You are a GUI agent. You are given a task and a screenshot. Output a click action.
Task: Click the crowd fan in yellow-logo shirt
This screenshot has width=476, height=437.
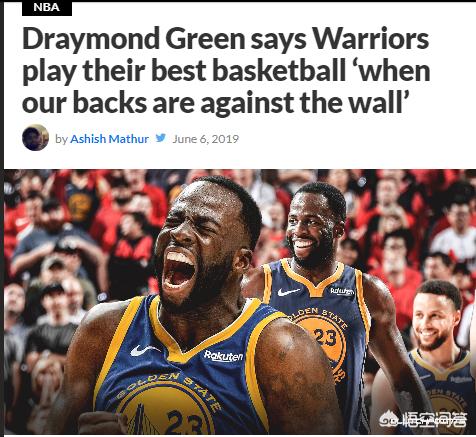point(79,203)
